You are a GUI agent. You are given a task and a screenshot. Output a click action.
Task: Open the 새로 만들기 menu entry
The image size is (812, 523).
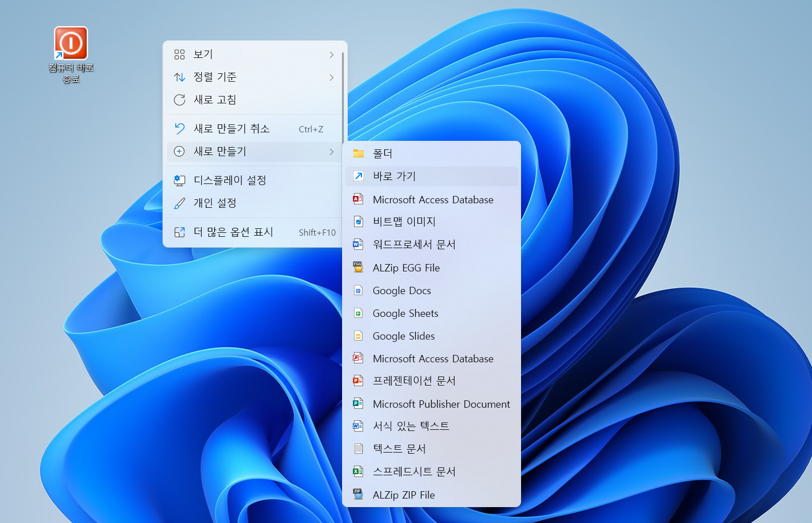pos(254,152)
